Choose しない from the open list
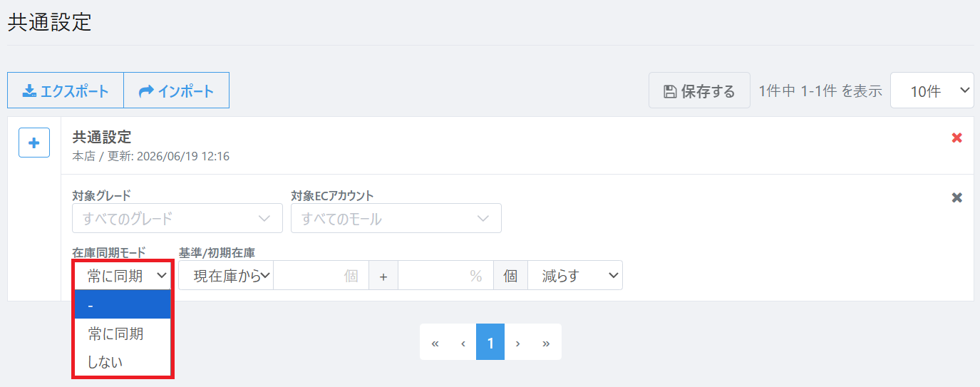980x387 pixels. (123, 361)
